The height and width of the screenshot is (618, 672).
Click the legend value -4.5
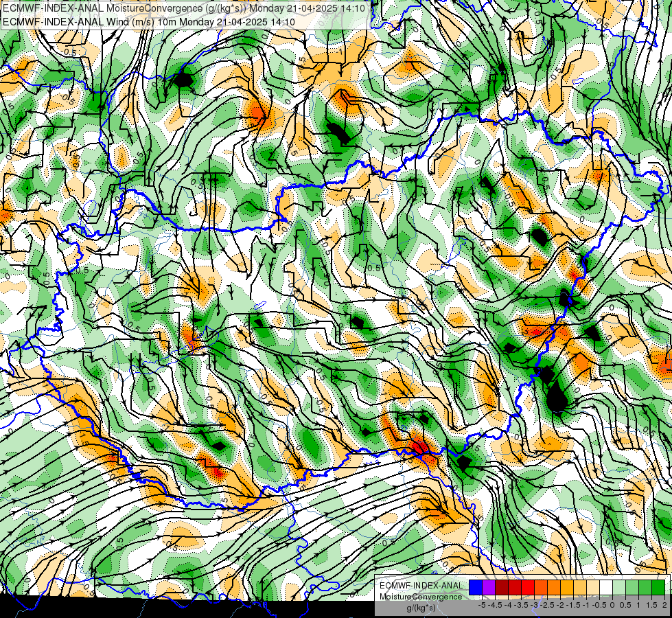click(x=496, y=605)
